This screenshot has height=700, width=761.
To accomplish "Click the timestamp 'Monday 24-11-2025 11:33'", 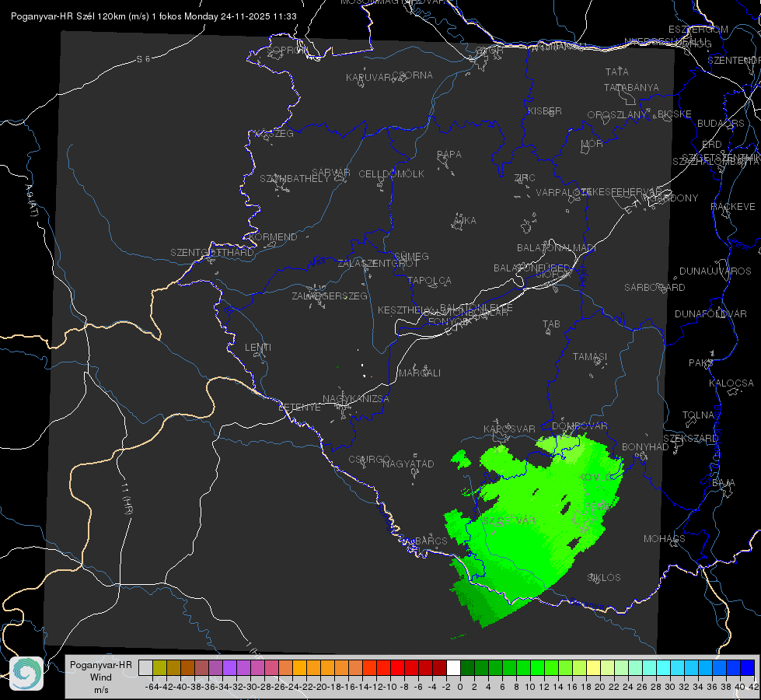I will tap(240, 16).
